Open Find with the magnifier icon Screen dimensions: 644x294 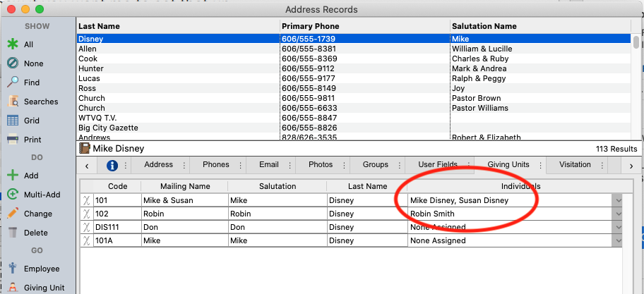tap(13, 82)
